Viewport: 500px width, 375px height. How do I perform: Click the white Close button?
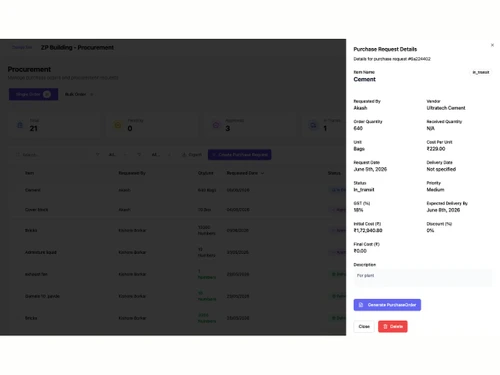pyautogui.click(x=364, y=326)
